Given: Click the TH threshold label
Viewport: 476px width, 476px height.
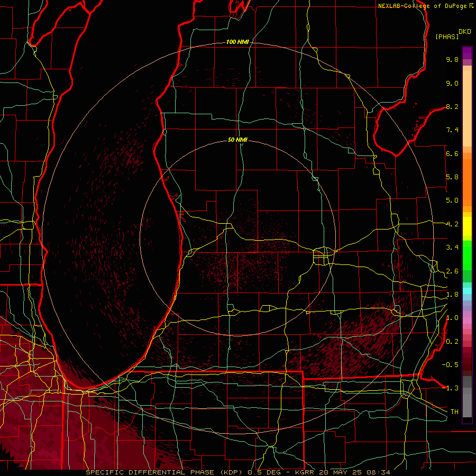Looking at the screenshot, I should pos(454,411).
